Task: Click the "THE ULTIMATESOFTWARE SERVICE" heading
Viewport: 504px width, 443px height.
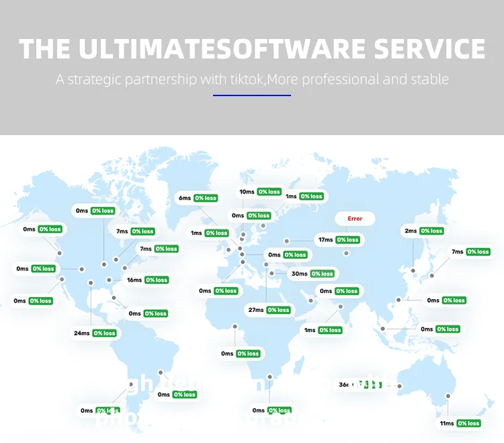Action: [x=252, y=49]
